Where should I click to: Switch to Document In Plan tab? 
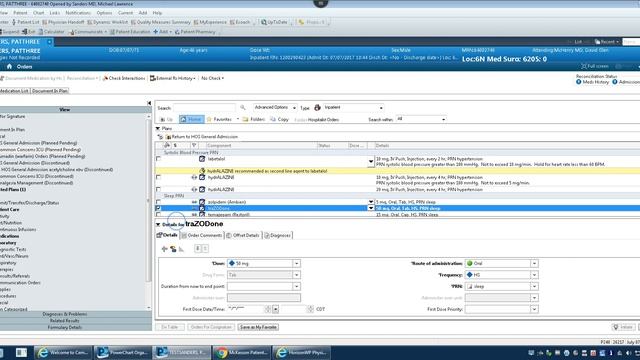[x=50, y=91]
